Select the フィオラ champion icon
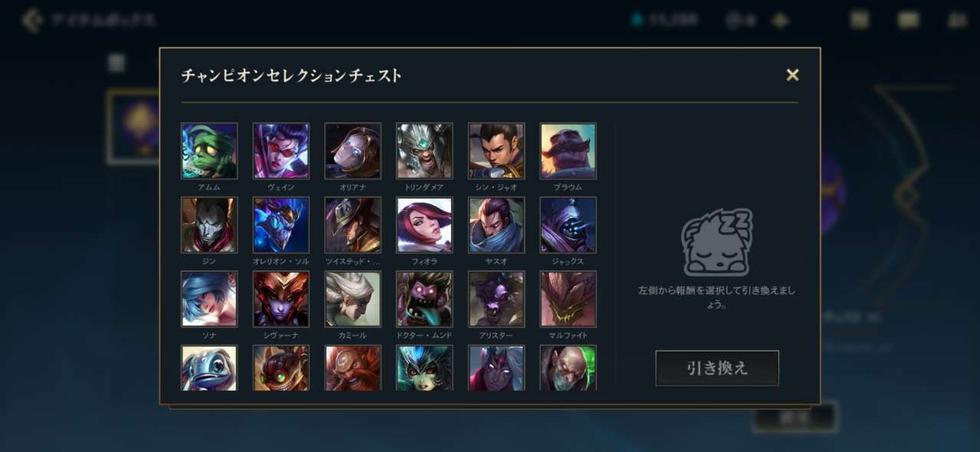The image size is (980, 452). (425, 225)
